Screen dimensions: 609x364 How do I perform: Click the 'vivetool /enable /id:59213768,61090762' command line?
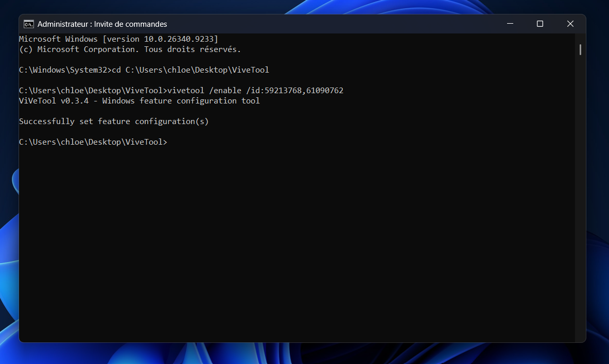point(181,91)
